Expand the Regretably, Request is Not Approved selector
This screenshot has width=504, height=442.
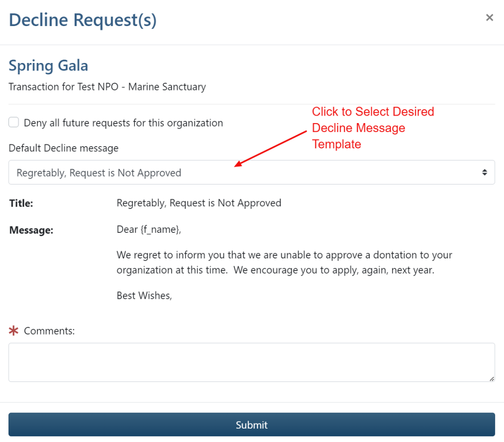(252, 172)
